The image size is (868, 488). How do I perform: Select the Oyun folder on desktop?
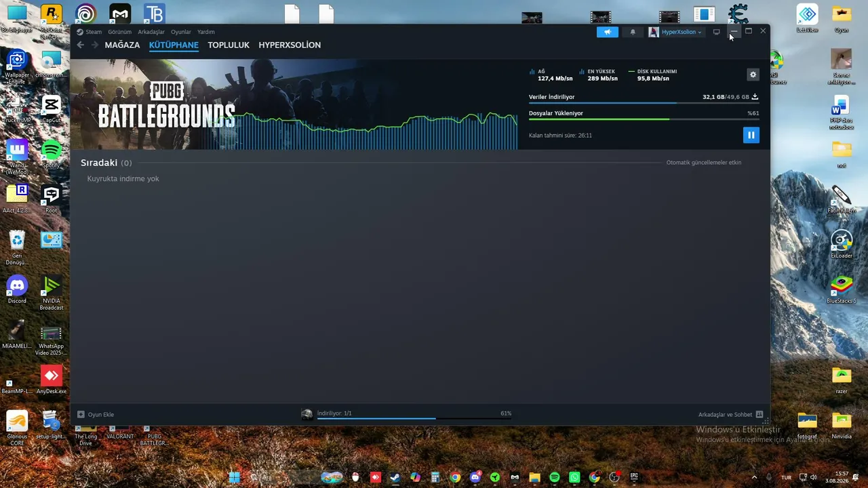point(842,19)
